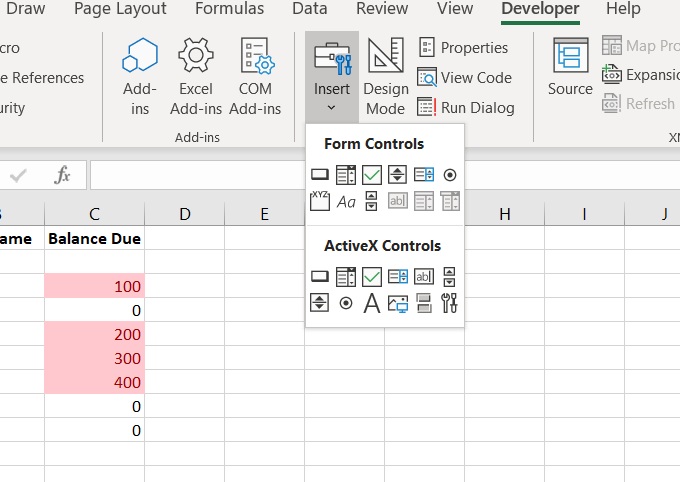This screenshot has height=482, width=680.
Task: Pick the Form Controls combo box
Action: (346, 175)
